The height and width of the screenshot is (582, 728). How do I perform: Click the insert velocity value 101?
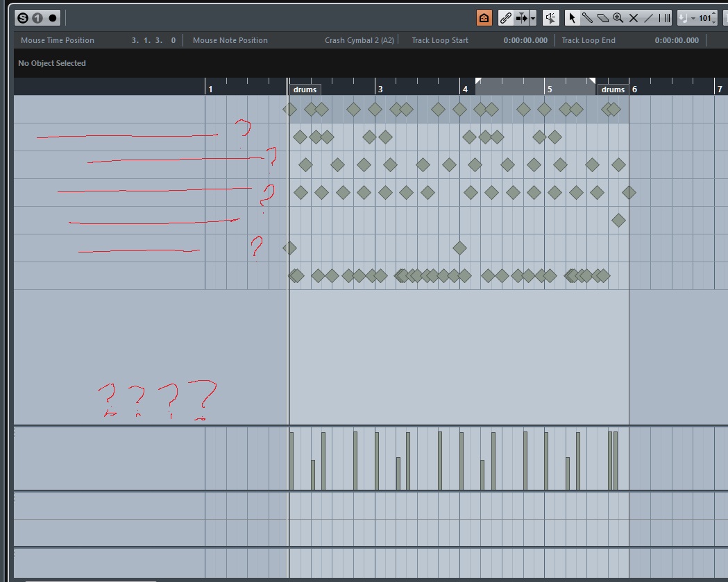click(x=704, y=18)
